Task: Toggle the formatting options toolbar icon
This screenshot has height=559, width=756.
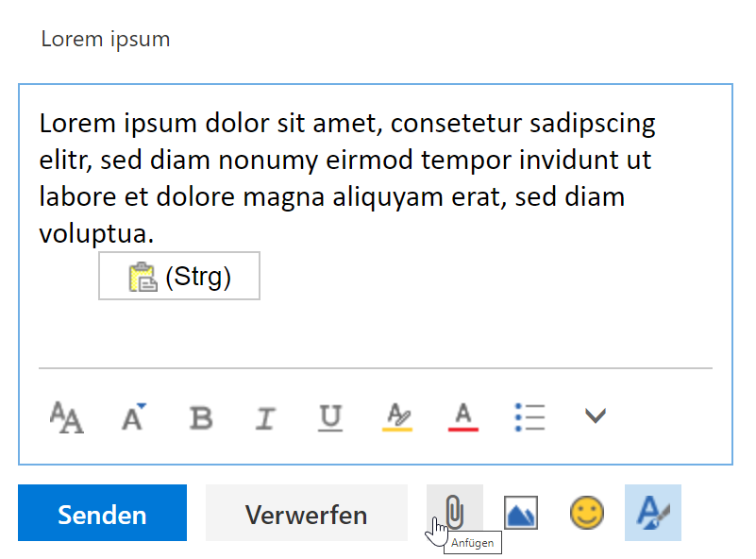Action: 653,513
